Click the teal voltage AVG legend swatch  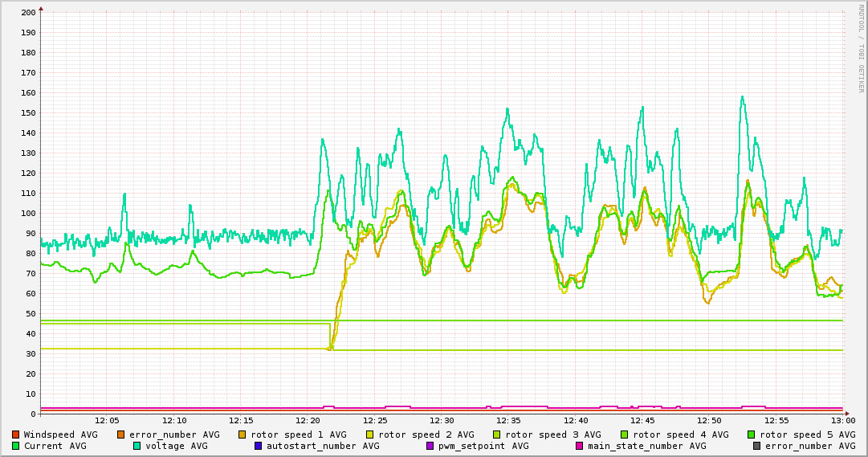point(137,446)
